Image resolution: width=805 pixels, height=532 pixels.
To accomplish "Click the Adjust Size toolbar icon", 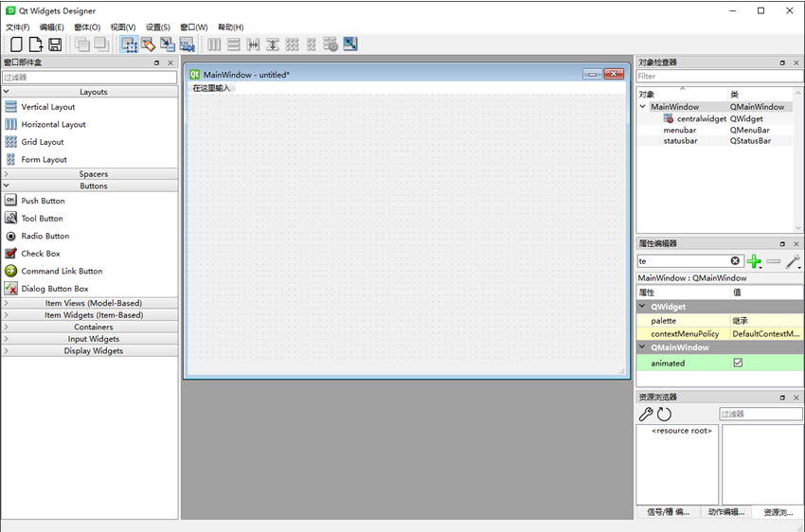I will 350,44.
